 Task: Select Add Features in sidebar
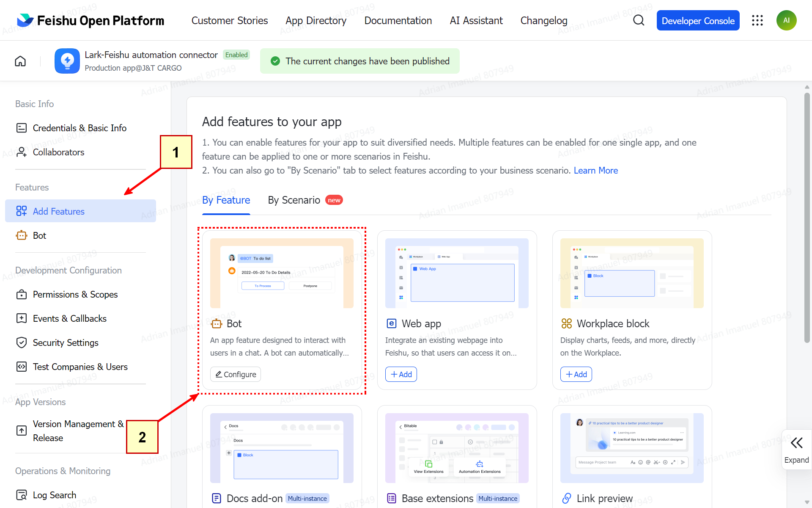[80, 211]
